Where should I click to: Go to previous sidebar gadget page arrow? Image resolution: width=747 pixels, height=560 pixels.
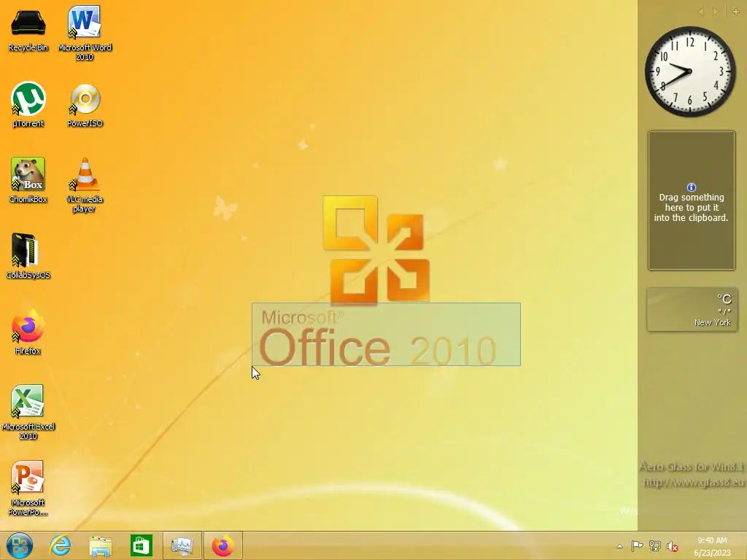[x=701, y=12]
